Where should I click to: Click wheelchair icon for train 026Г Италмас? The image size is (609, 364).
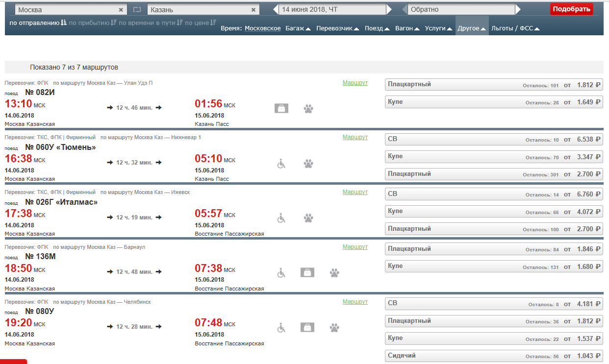(281, 218)
